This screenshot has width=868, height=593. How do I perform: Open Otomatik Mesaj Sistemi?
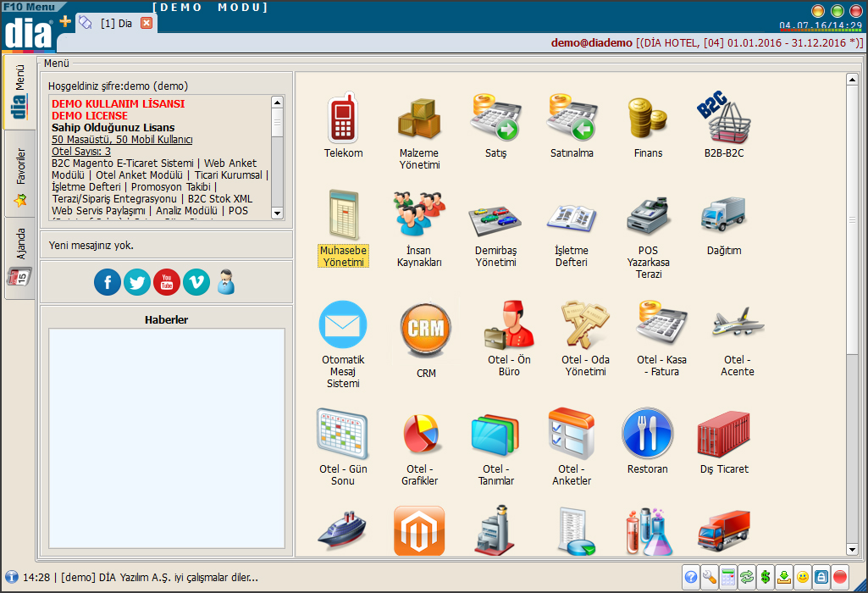click(x=343, y=345)
